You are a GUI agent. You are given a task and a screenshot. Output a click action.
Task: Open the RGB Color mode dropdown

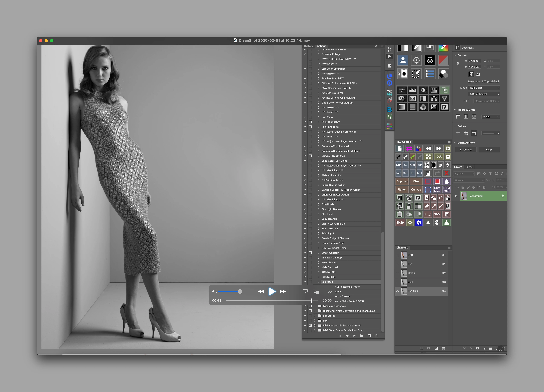coord(484,88)
